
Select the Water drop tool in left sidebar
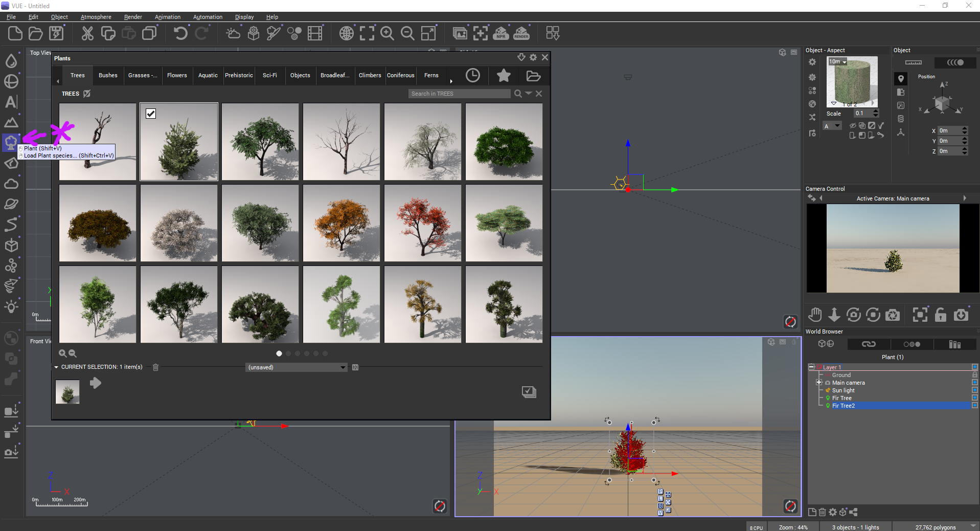(x=11, y=61)
